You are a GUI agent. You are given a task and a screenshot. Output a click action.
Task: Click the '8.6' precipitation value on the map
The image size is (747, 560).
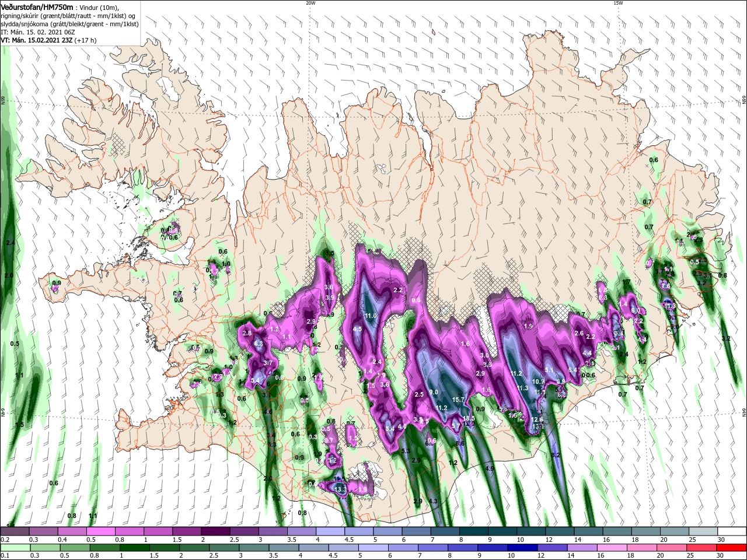460,443
